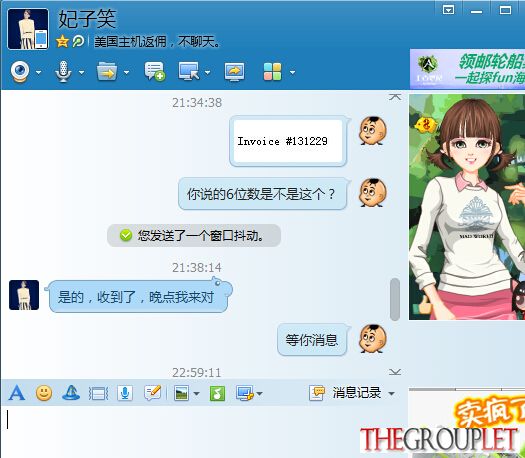Open the Invoice #131229 image message

[288, 141]
